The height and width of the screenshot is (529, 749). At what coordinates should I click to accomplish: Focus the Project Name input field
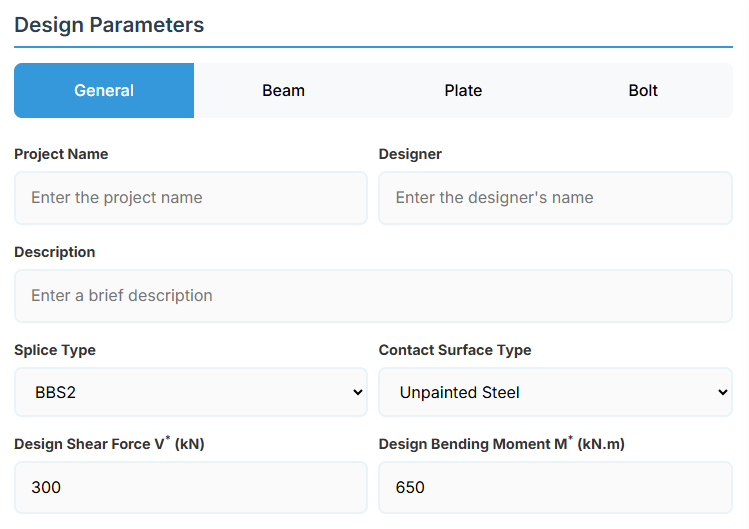pos(190,198)
